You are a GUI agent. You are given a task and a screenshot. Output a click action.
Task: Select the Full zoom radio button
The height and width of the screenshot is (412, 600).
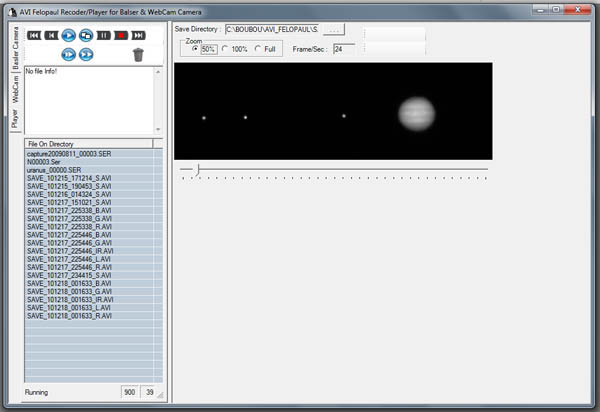258,49
